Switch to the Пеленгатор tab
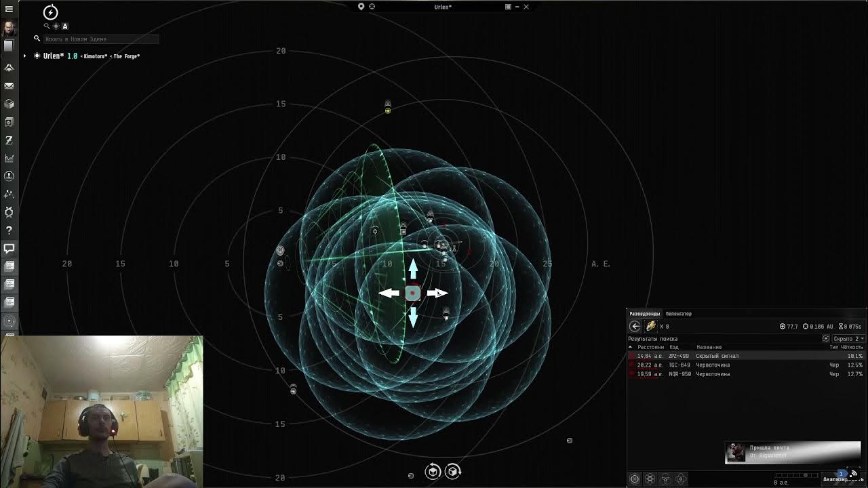 [x=679, y=314]
